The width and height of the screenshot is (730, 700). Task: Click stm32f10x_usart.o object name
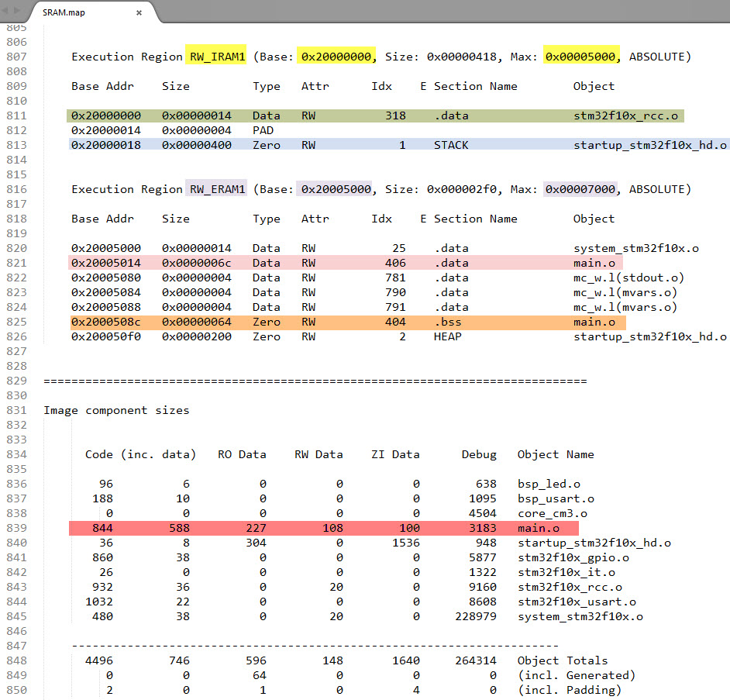(577, 602)
